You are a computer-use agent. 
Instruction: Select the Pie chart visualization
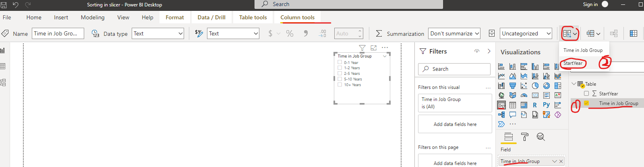tap(535, 86)
